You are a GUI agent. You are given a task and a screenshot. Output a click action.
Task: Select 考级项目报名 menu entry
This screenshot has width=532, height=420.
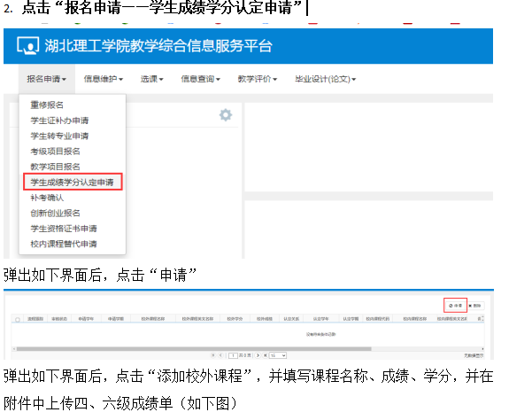coord(55,152)
